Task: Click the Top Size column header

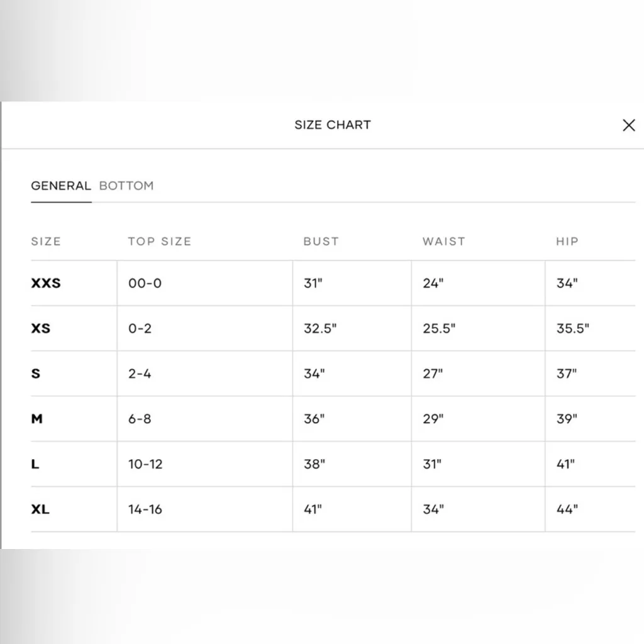Action: [160, 241]
